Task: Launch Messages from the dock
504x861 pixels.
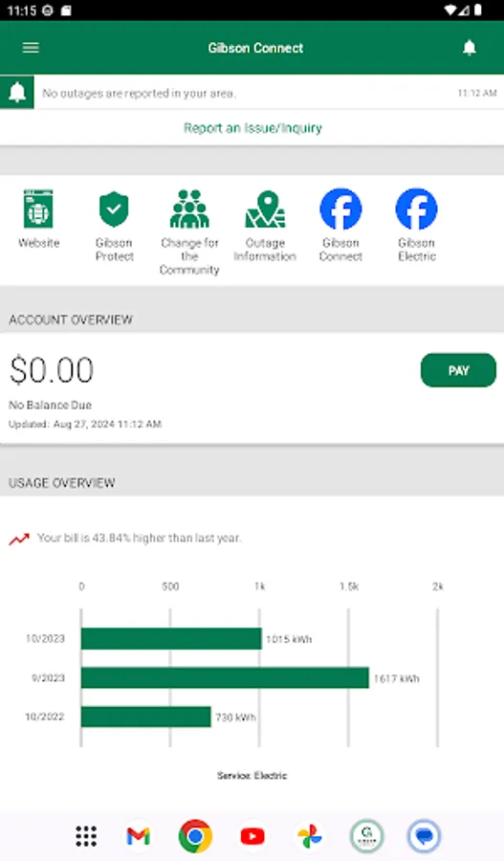Action: (424, 836)
